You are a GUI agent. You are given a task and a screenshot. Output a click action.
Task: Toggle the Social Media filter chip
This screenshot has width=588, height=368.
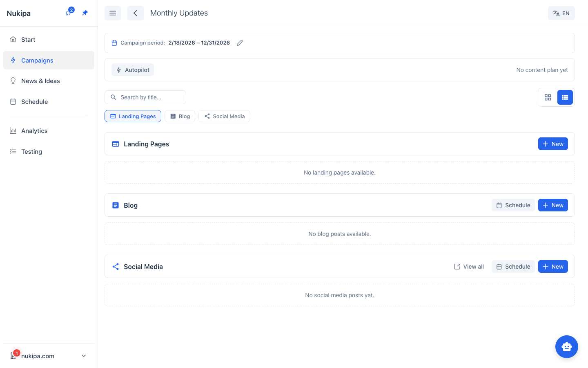click(224, 116)
